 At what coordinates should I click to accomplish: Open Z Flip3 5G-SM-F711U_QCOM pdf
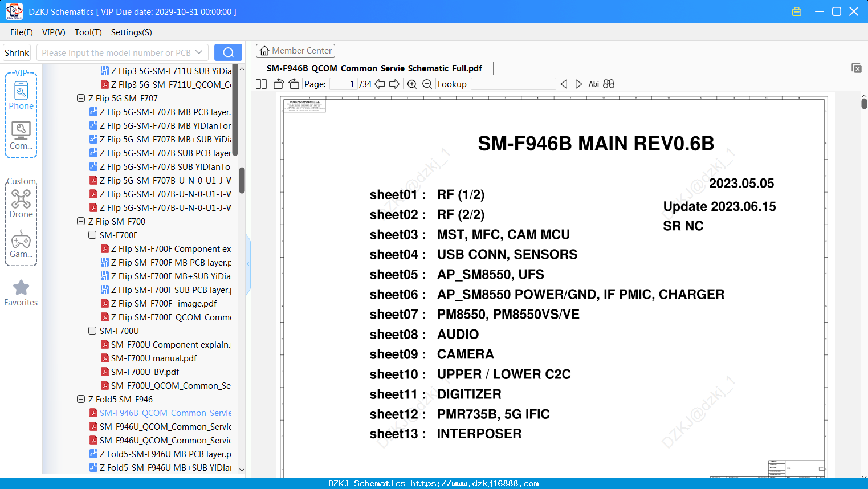tap(166, 84)
